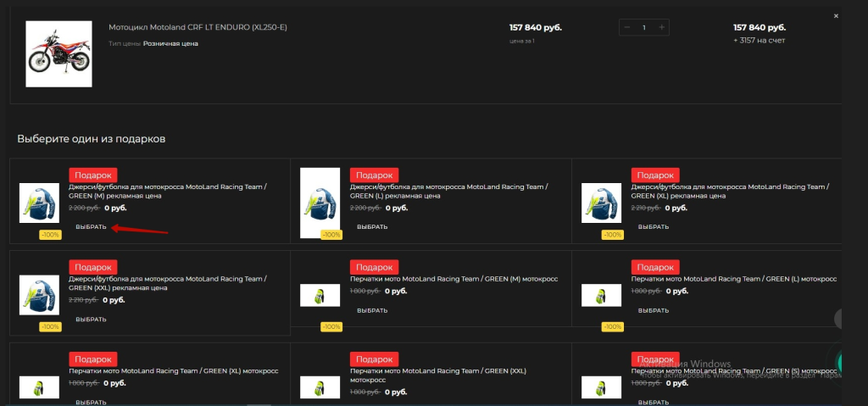Click the quantity input field showing 1

pyautogui.click(x=644, y=28)
